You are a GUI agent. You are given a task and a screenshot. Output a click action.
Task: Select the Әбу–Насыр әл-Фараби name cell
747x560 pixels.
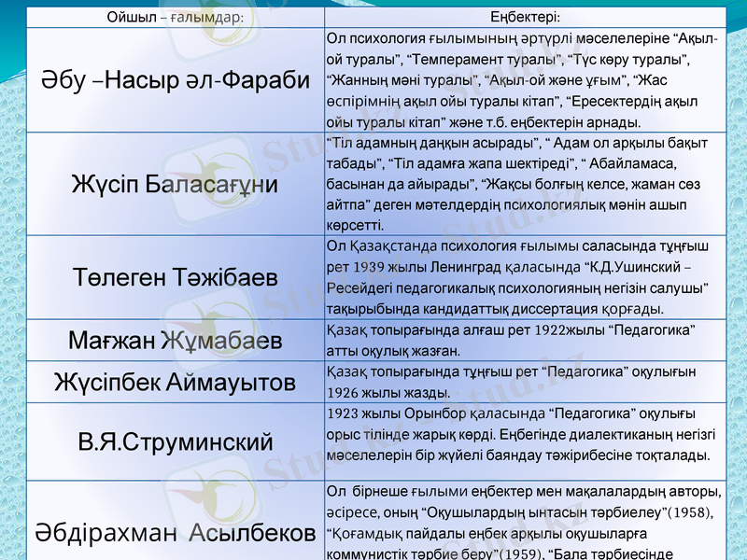(176, 80)
